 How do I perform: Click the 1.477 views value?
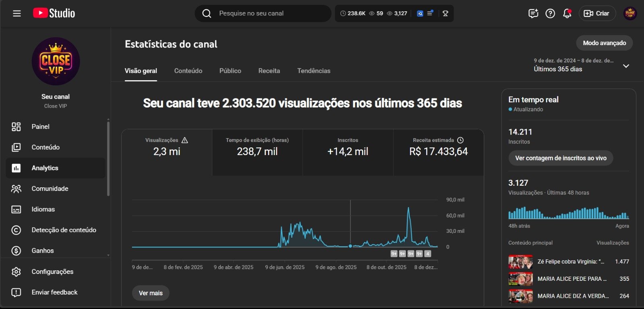click(622, 262)
